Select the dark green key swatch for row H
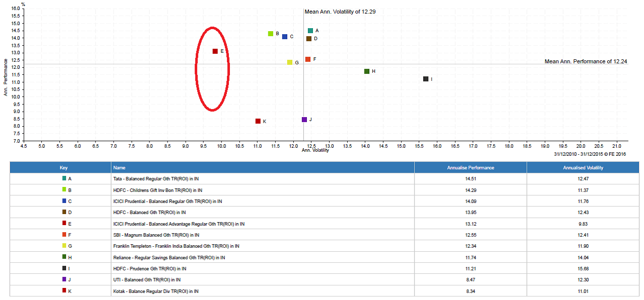The height and width of the screenshot is (300, 644). coord(64,257)
